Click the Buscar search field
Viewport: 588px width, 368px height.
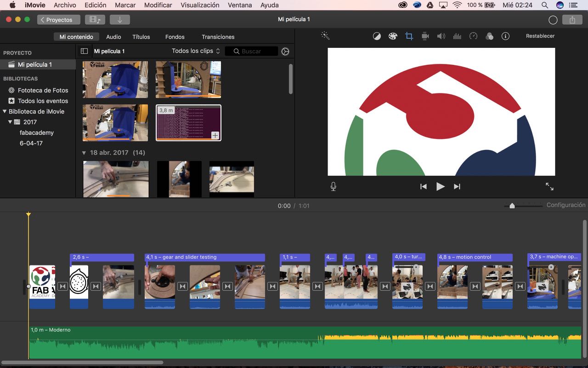point(255,51)
